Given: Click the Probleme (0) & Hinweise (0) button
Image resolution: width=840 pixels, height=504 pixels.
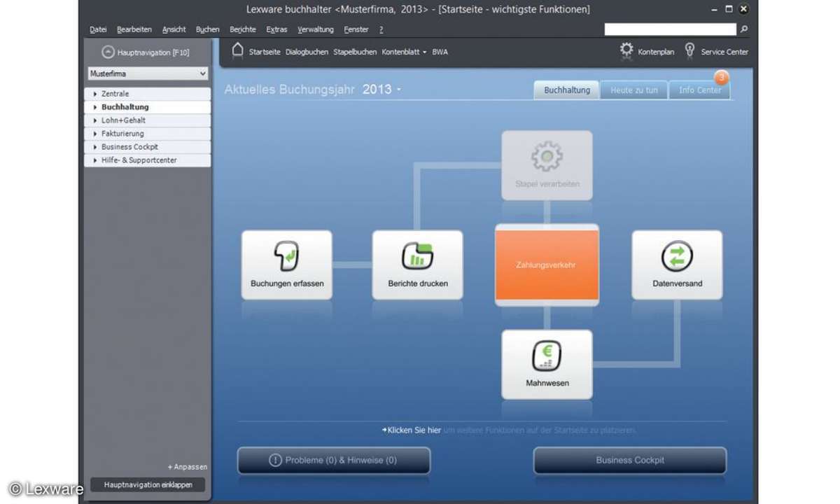Looking at the screenshot, I should (334, 460).
